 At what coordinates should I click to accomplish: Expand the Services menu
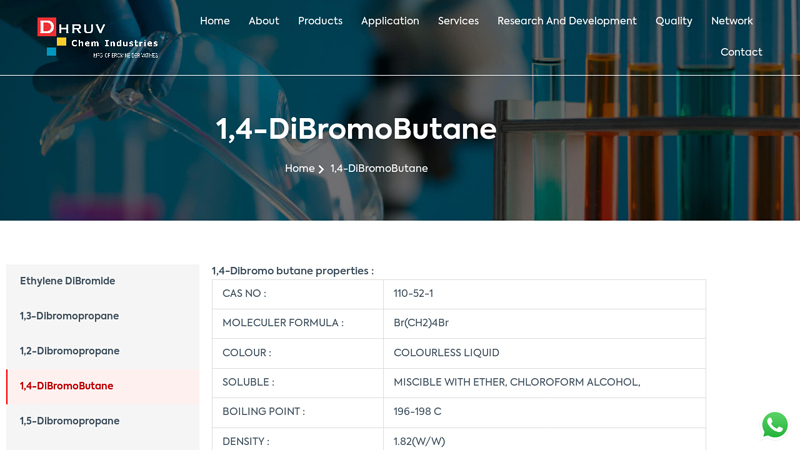(458, 21)
